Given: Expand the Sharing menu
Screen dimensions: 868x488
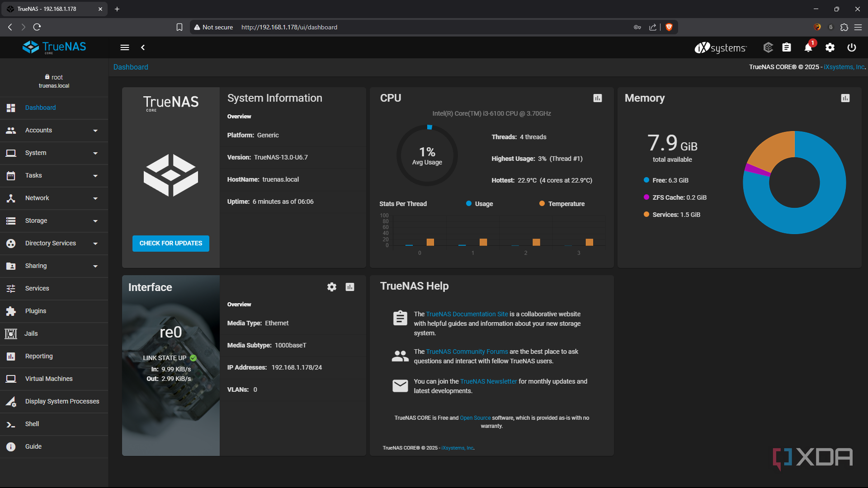Looking at the screenshot, I should (x=54, y=266).
